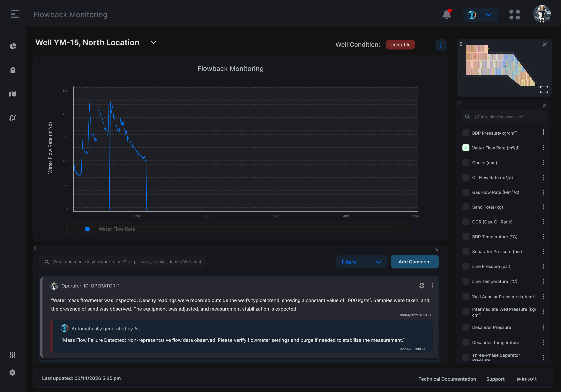Click Add Comment button

[415, 262]
